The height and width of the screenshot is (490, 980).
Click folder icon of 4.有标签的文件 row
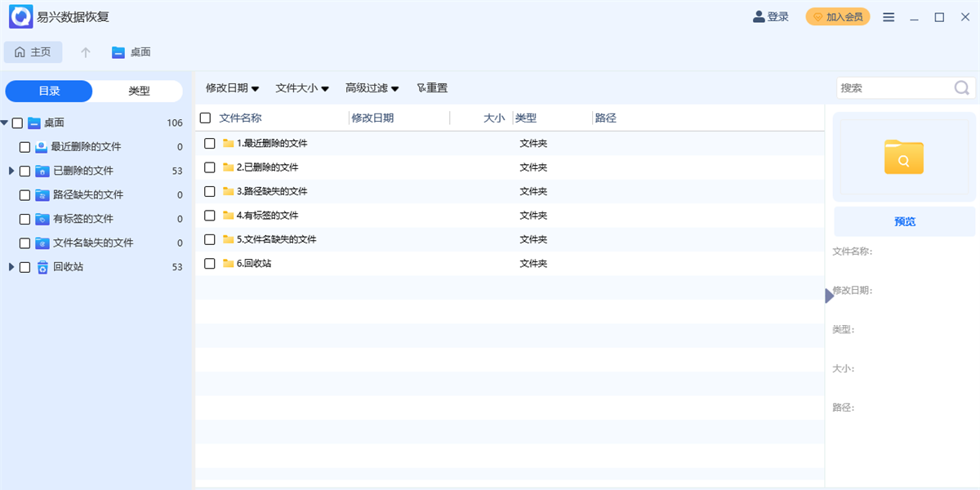pyautogui.click(x=229, y=215)
